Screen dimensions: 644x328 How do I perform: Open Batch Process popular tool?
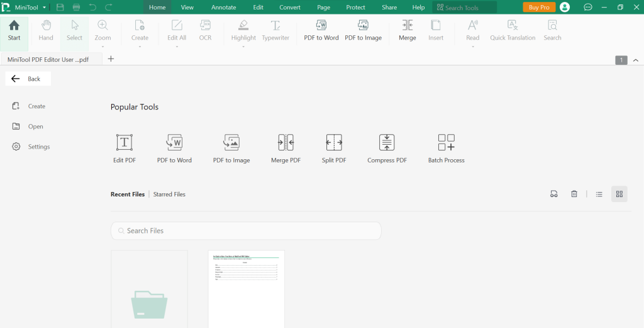pos(447,149)
